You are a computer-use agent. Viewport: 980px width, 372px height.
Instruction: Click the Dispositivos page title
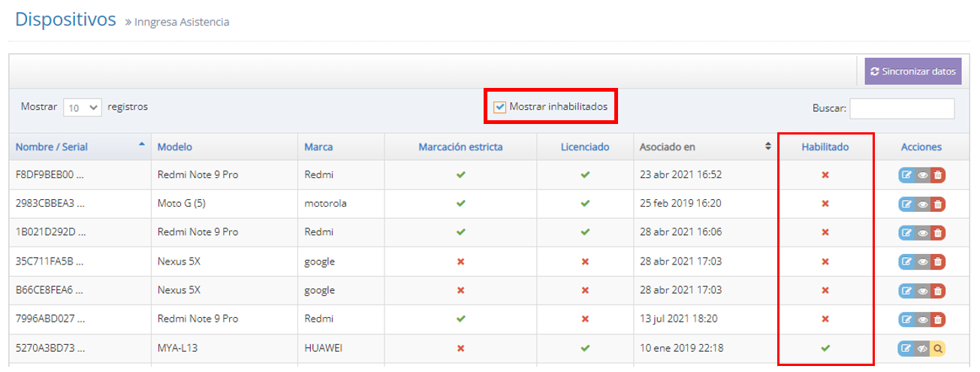click(66, 19)
